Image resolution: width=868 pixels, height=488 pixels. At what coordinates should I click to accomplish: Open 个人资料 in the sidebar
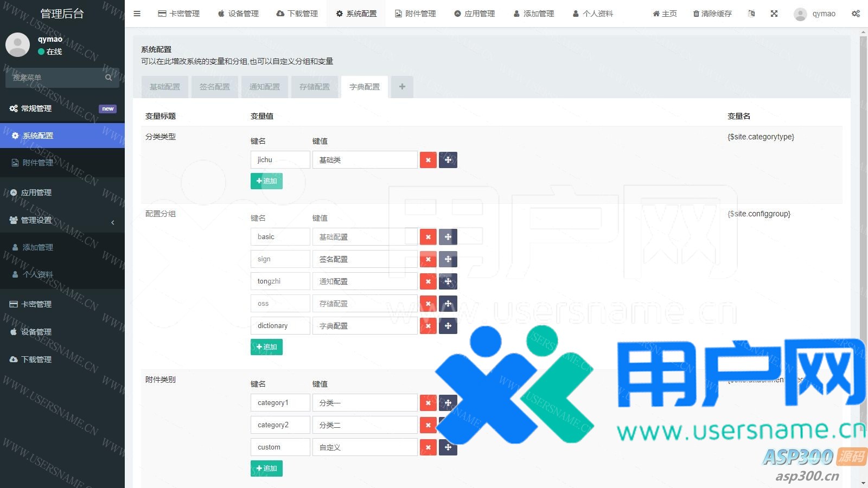62,274
